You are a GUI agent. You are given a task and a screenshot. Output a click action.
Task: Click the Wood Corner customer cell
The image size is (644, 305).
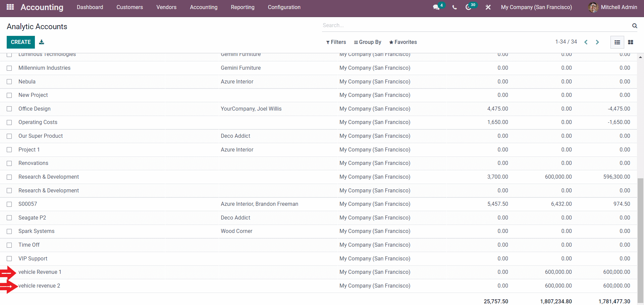tap(236, 231)
